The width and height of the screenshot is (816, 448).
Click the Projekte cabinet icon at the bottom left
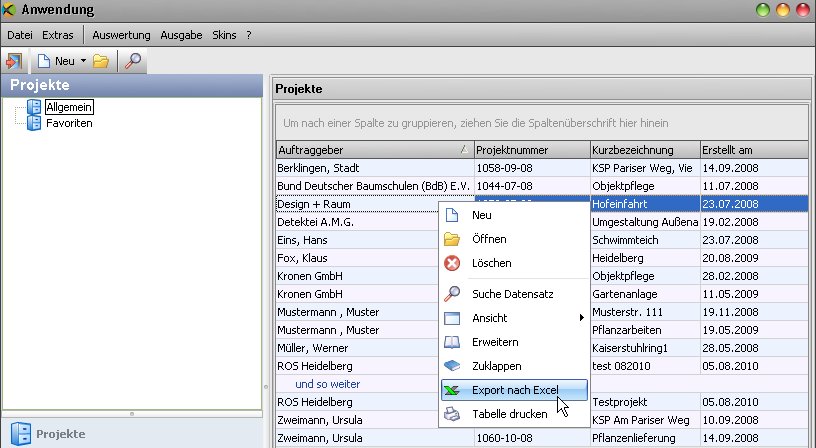tap(21, 433)
